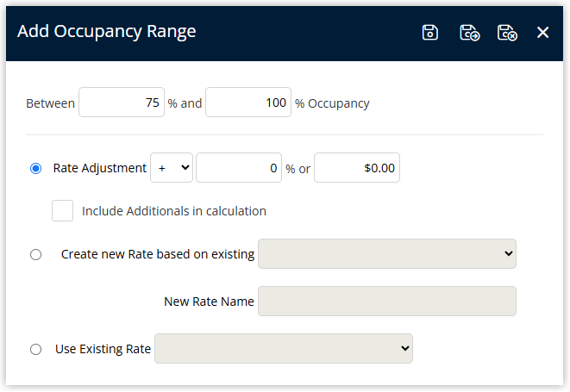Viewport: 570px width, 392px height.
Task: Open the Use Existing Rate dropdown
Action: [x=284, y=349]
